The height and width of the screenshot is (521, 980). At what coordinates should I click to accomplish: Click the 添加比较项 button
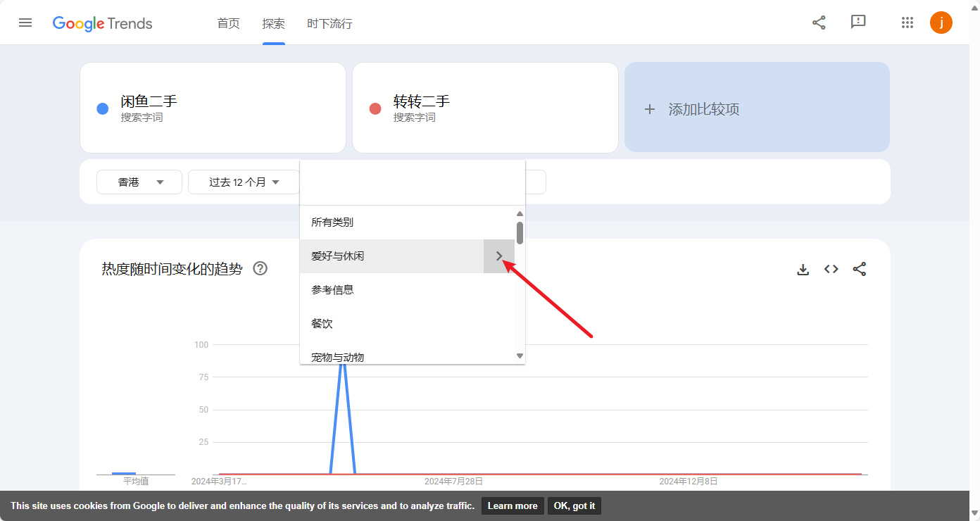[757, 107]
